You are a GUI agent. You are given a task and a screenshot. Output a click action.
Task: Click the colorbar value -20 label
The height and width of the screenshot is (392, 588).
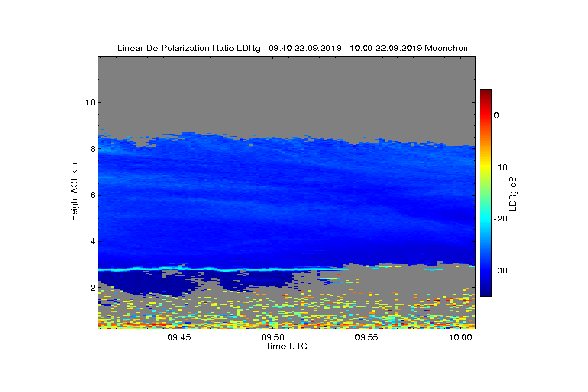[501, 219]
